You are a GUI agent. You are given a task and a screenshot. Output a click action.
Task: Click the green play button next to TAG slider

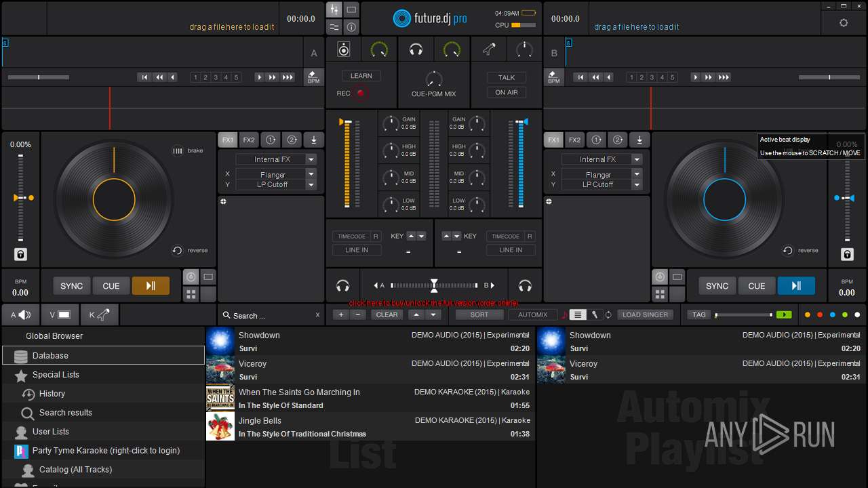pos(784,314)
